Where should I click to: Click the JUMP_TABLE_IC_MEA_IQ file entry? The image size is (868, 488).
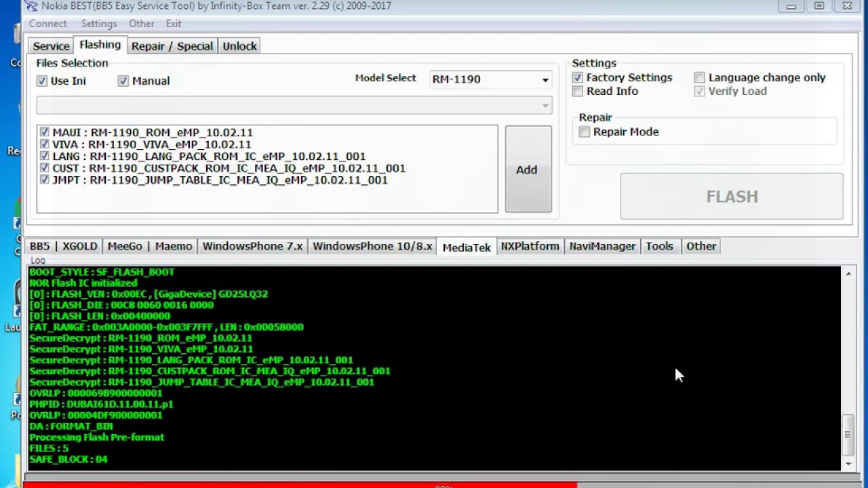point(220,180)
